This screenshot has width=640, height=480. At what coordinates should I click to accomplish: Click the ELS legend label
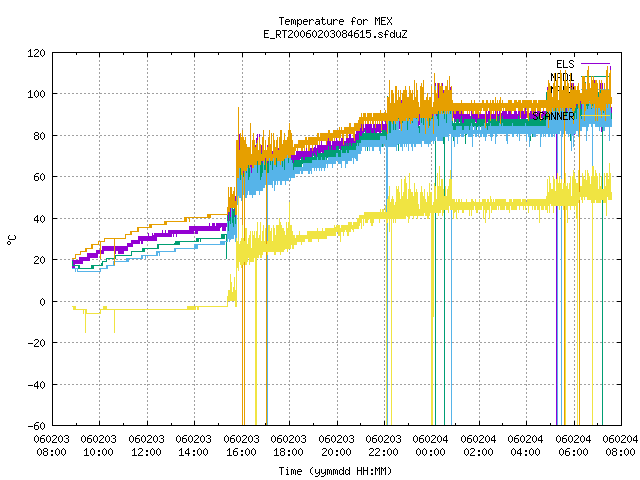point(565,64)
